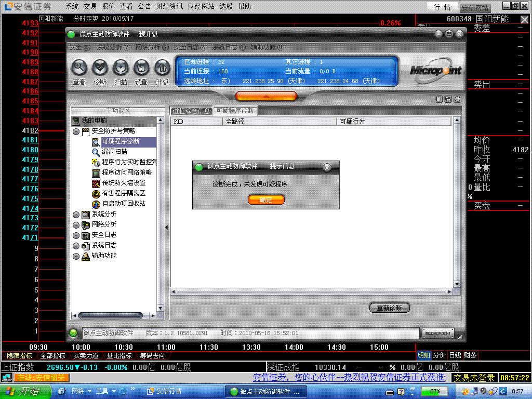532x399 pixels.
Task: Select the 分价 tab in right panel
Action: 439,355
